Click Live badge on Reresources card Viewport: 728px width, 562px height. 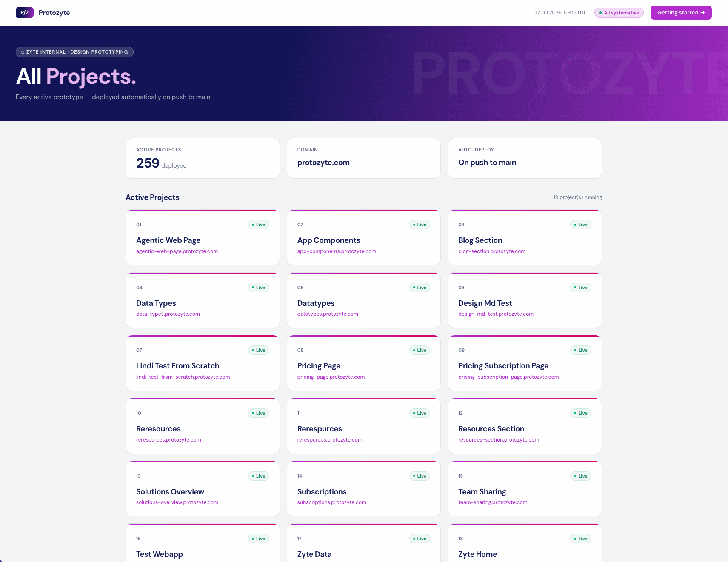(259, 413)
